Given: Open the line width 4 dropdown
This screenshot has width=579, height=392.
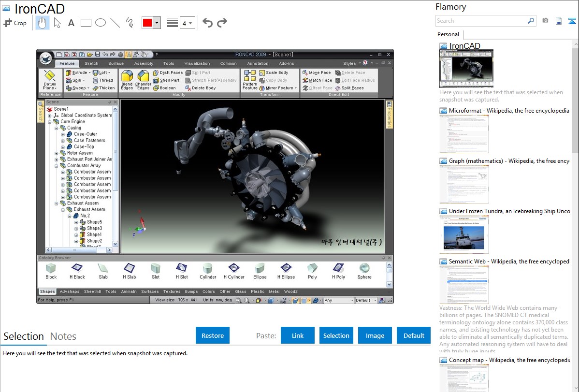Looking at the screenshot, I should pos(188,23).
